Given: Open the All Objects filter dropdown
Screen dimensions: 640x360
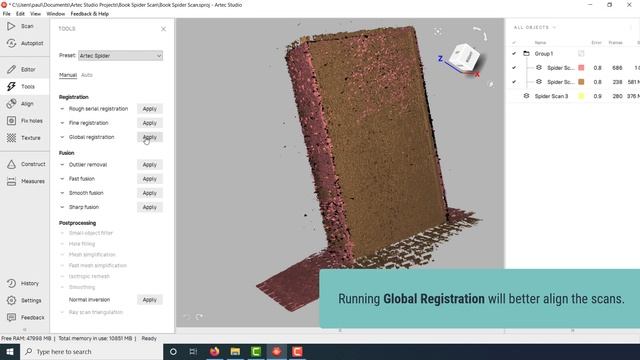Looking at the screenshot, I should pyautogui.click(x=535, y=27).
